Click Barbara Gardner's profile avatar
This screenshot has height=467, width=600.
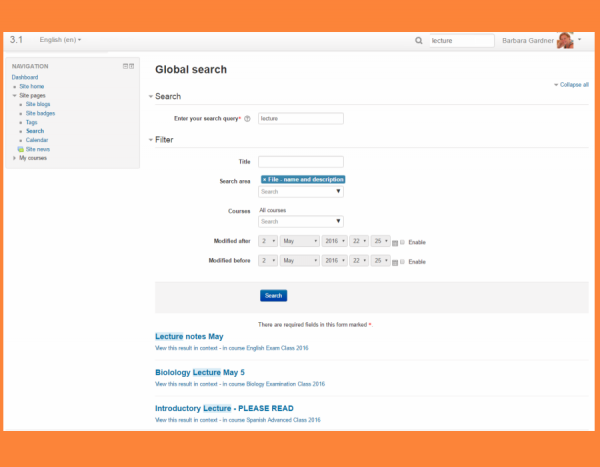565,41
